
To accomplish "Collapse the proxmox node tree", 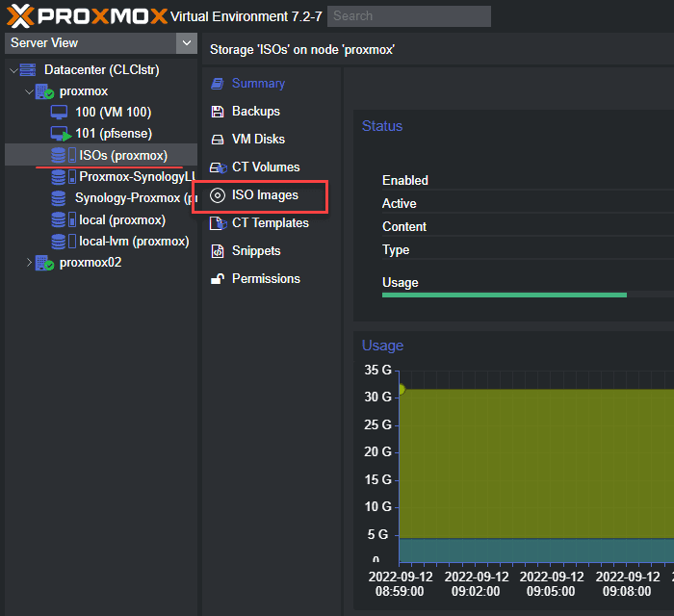I will click(x=29, y=91).
